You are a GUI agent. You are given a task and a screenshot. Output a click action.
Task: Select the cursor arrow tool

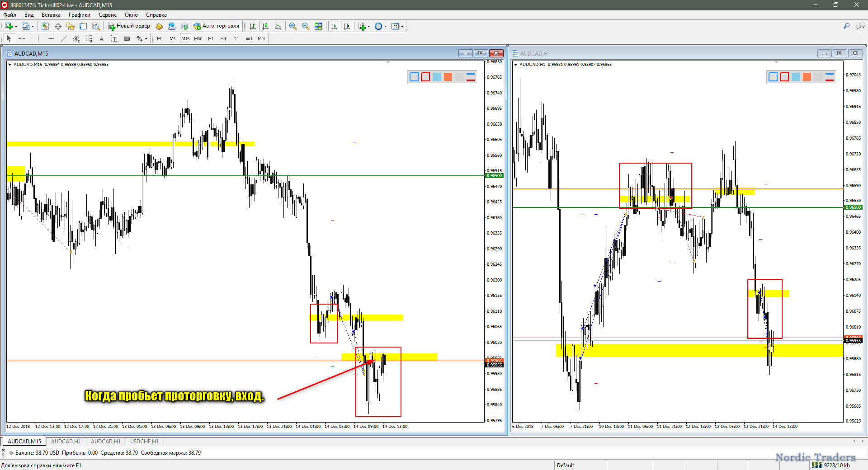coord(9,39)
